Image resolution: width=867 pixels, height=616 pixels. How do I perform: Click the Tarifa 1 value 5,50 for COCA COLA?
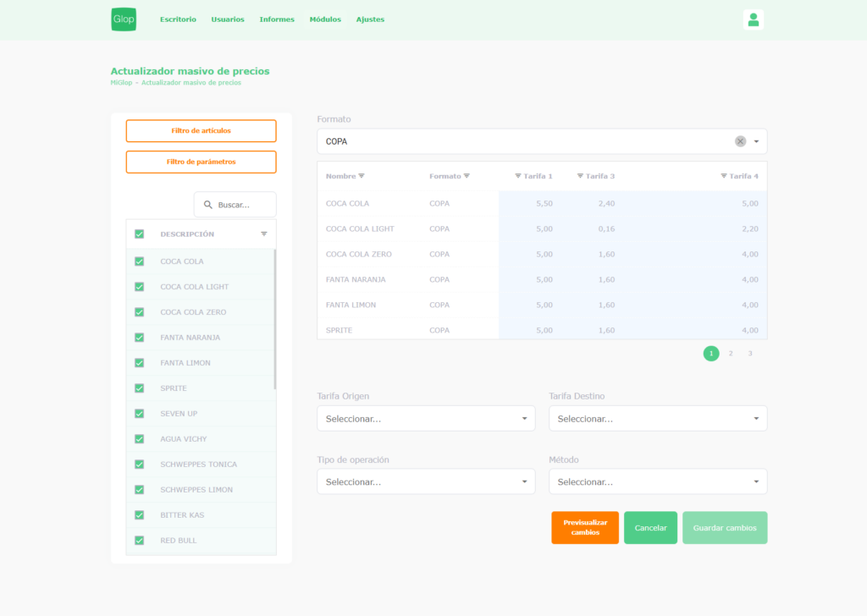(544, 203)
